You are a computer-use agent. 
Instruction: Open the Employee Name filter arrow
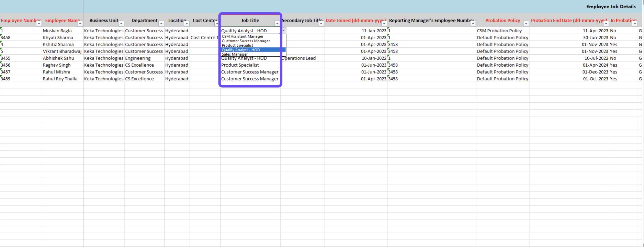80,24
